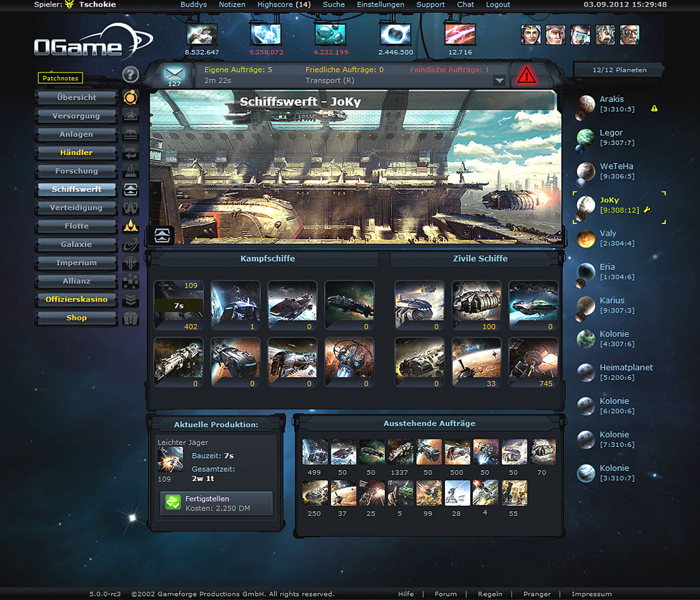Select the Technocrat officer portrait
The height and width of the screenshot is (600, 700).
click(629, 35)
